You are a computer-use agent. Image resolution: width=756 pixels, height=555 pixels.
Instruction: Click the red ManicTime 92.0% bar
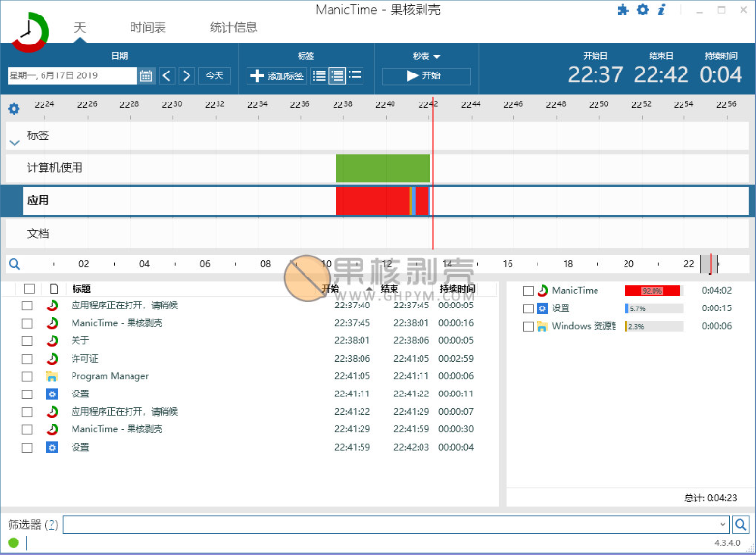(x=652, y=291)
